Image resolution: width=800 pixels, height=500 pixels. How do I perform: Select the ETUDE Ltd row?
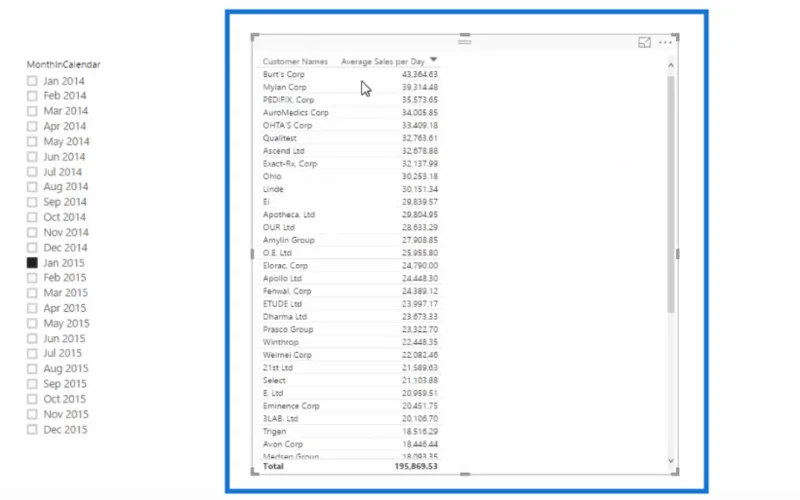coord(350,304)
